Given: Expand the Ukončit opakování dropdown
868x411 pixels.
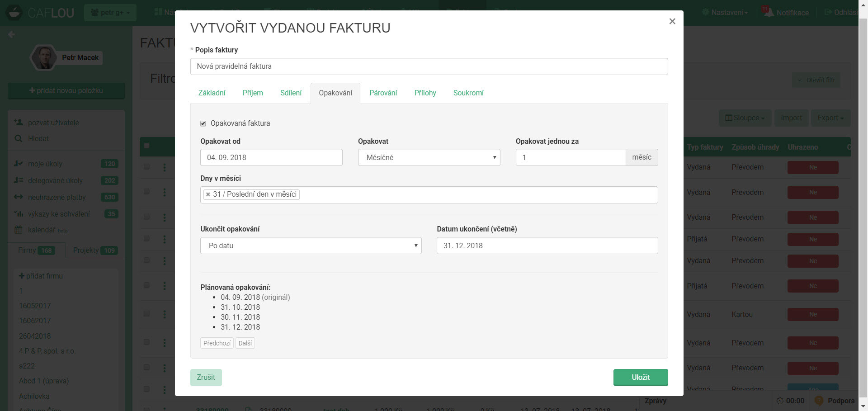Looking at the screenshot, I should pos(311,246).
